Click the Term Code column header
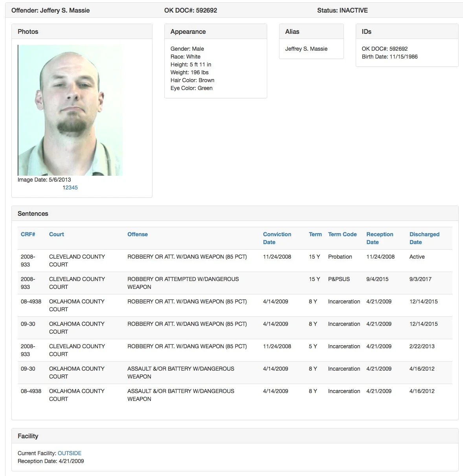 click(x=342, y=234)
